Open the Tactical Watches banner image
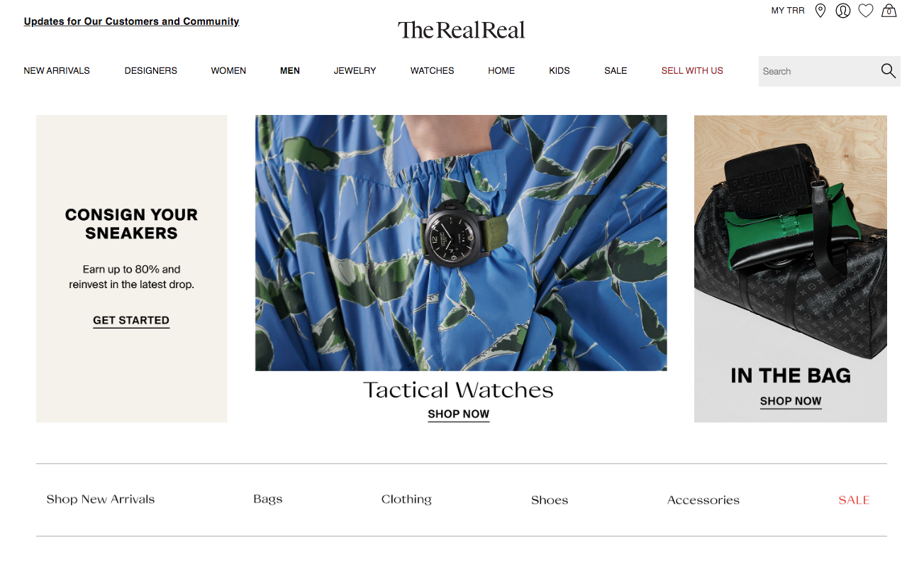 pos(461,243)
